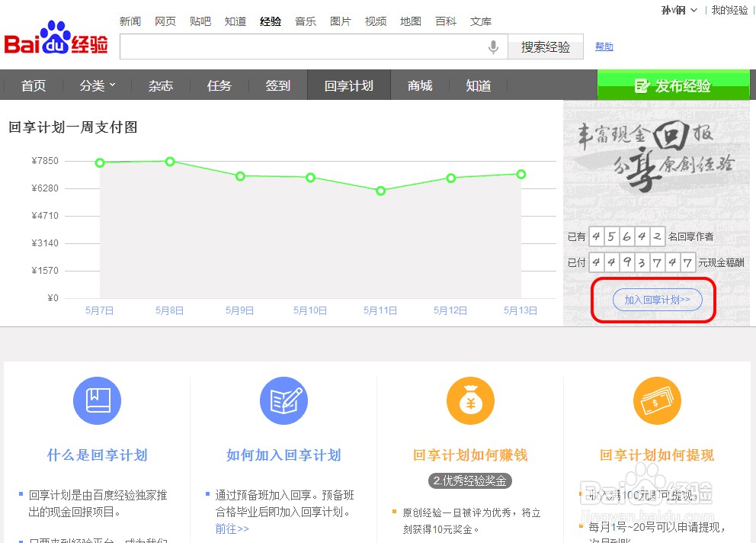Click the banknote icon above 回享计划如何提现

[x=657, y=400]
